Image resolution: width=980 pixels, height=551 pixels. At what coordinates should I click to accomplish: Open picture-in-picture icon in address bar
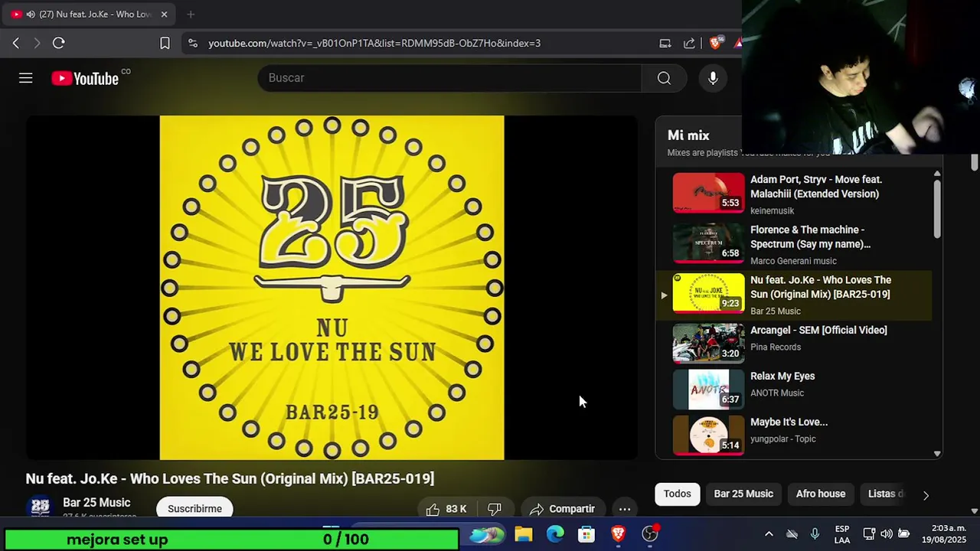[x=665, y=44]
